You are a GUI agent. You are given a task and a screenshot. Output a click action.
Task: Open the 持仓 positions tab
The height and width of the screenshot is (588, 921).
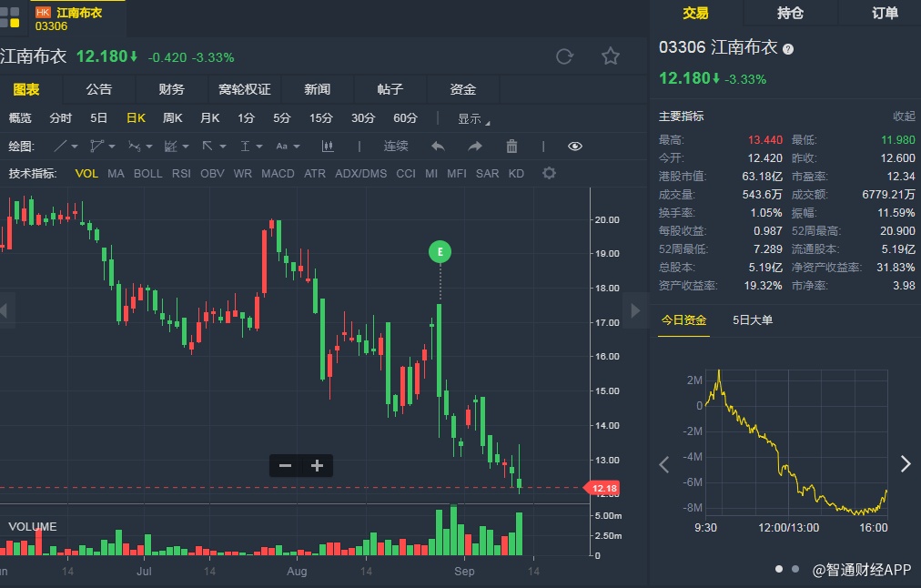pyautogui.click(x=790, y=13)
